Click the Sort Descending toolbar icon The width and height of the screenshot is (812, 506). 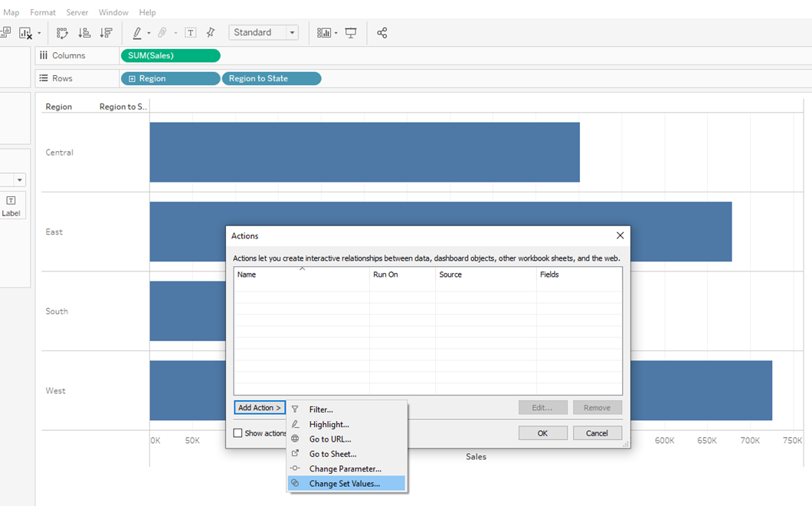106,33
